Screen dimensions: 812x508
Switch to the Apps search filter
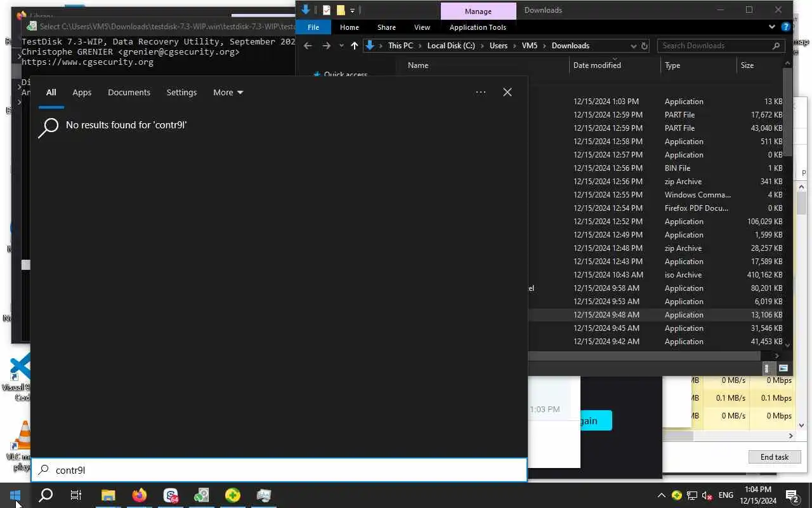tap(82, 93)
